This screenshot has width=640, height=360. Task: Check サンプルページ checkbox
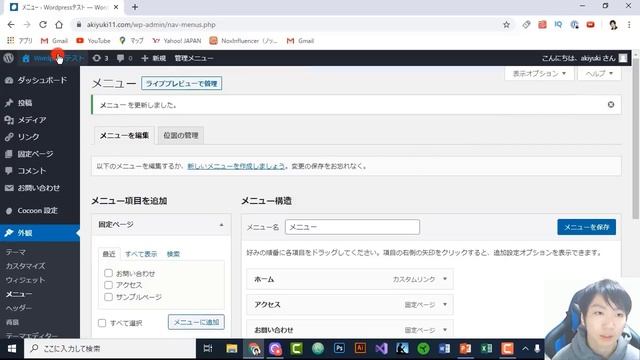(x=108, y=297)
